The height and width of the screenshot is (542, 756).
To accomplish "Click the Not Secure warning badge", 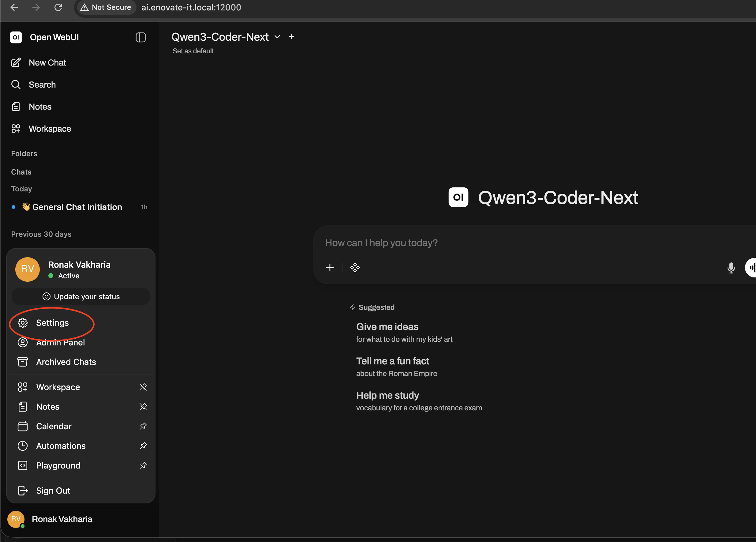I will coord(106,7).
